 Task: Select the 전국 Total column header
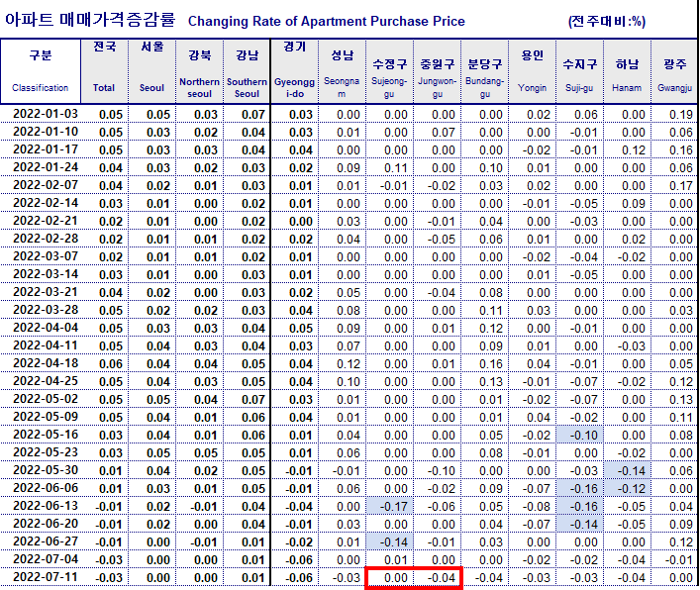[x=105, y=71]
